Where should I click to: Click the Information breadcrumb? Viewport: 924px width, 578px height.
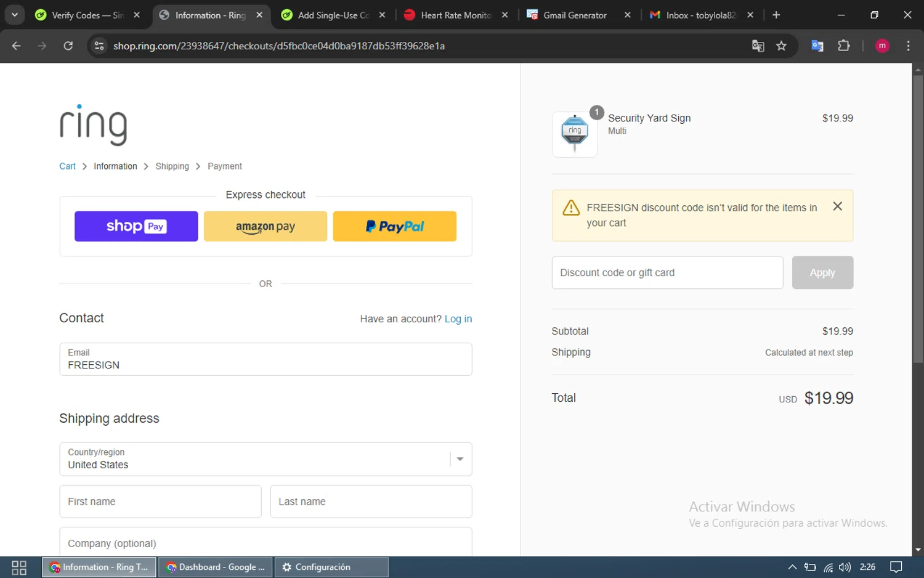[x=115, y=166]
